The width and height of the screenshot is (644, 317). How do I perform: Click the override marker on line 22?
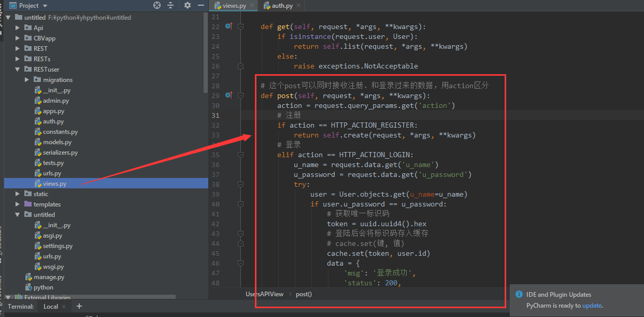228,26
